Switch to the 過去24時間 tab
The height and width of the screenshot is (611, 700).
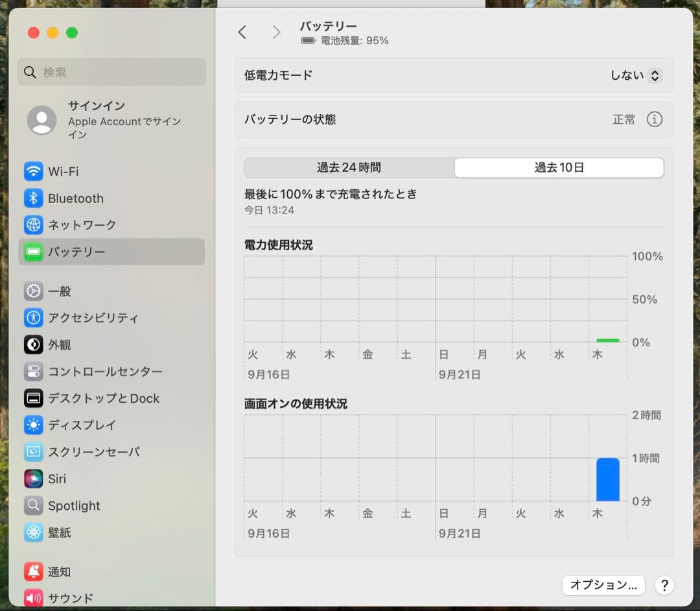tap(349, 167)
